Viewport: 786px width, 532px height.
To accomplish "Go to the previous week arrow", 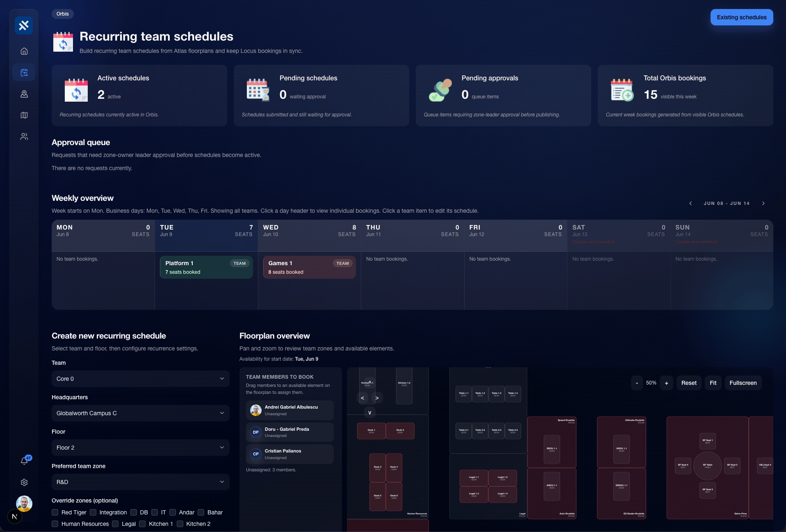I will tap(690, 203).
